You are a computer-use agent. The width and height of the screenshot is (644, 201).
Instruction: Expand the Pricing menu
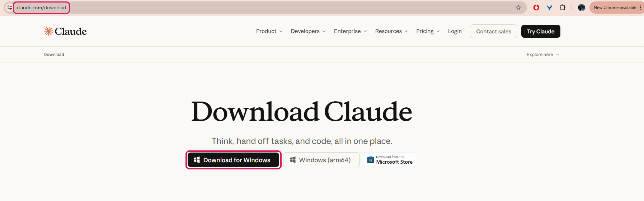pyautogui.click(x=428, y=31)
